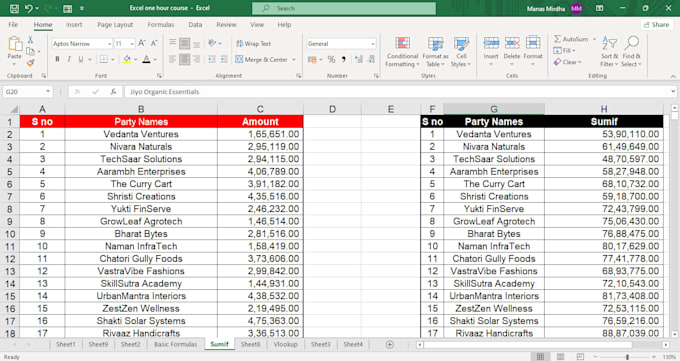Switch to the Data ribbon tab
The width and height of the screenshot is (680, 361).
pyautogui.click(x=195, y=25)
